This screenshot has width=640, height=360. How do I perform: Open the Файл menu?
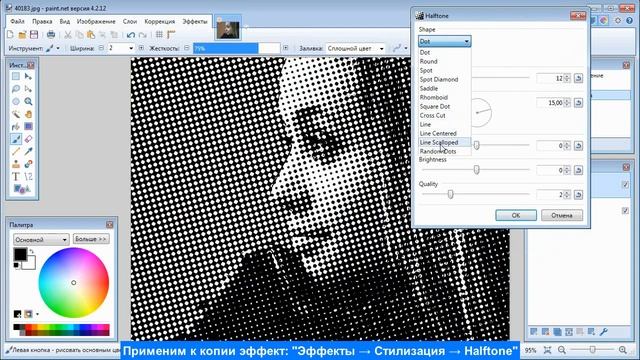coord(18,21)
